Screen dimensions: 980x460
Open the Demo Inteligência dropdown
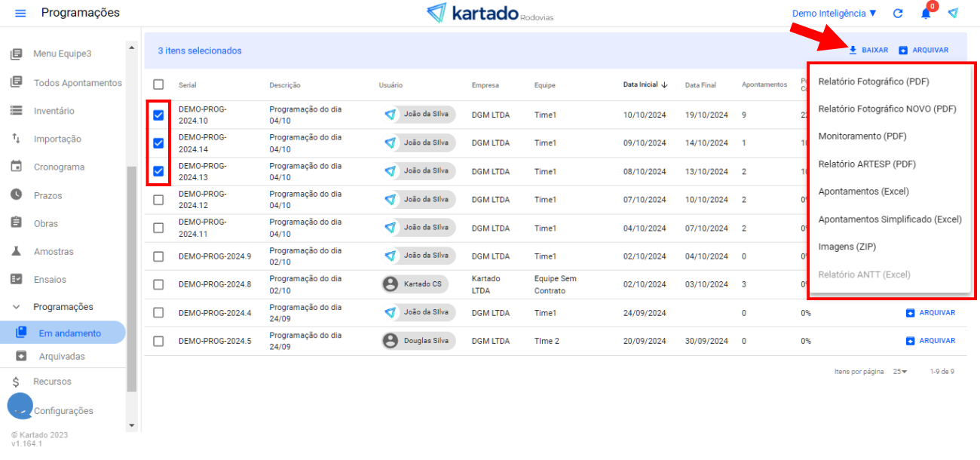pos(834,14)
